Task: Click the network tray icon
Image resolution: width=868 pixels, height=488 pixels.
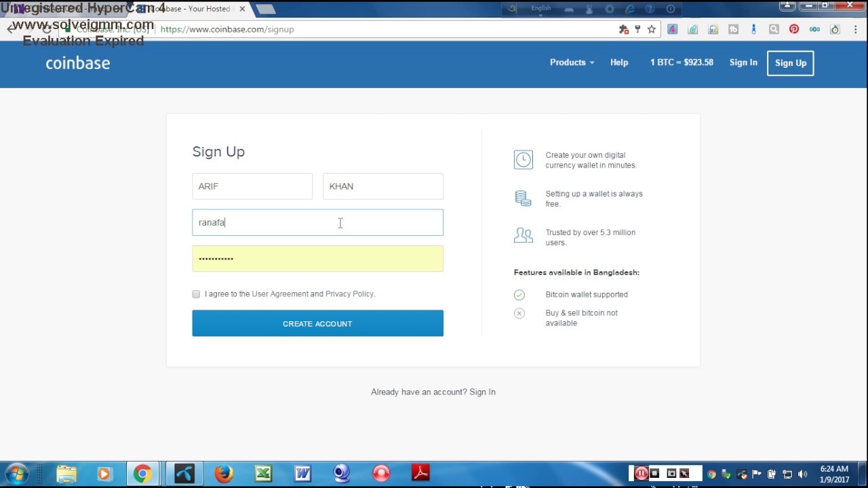Action: point(787,474)
